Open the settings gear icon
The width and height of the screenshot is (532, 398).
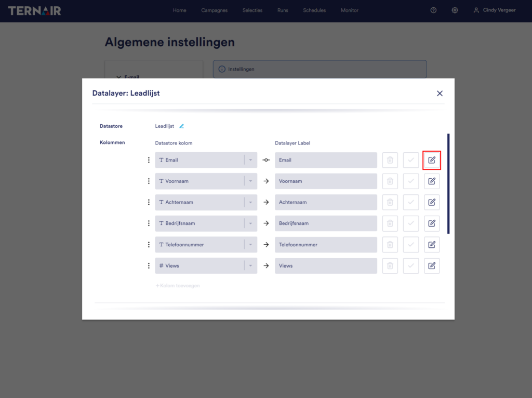tap(455, 10)
